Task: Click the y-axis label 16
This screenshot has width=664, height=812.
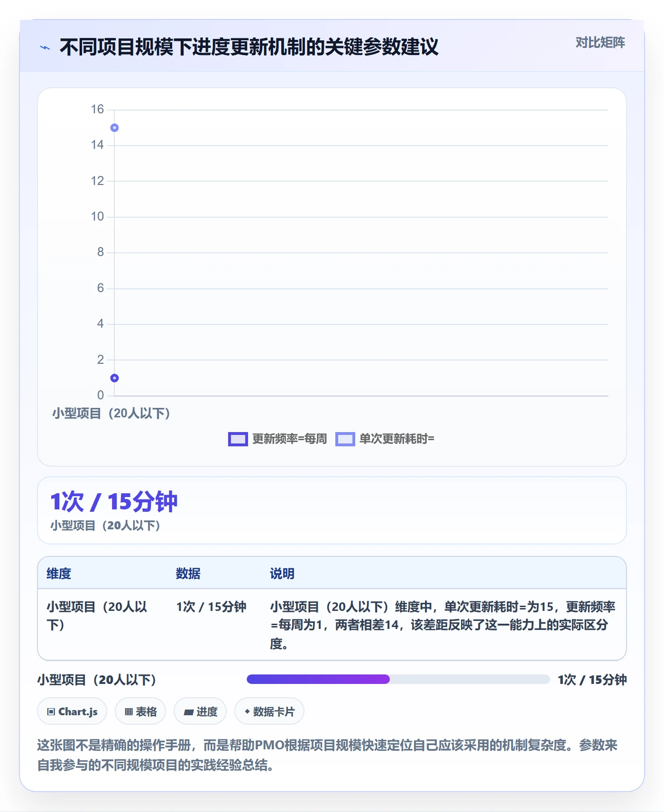Action: click(97, 110)
